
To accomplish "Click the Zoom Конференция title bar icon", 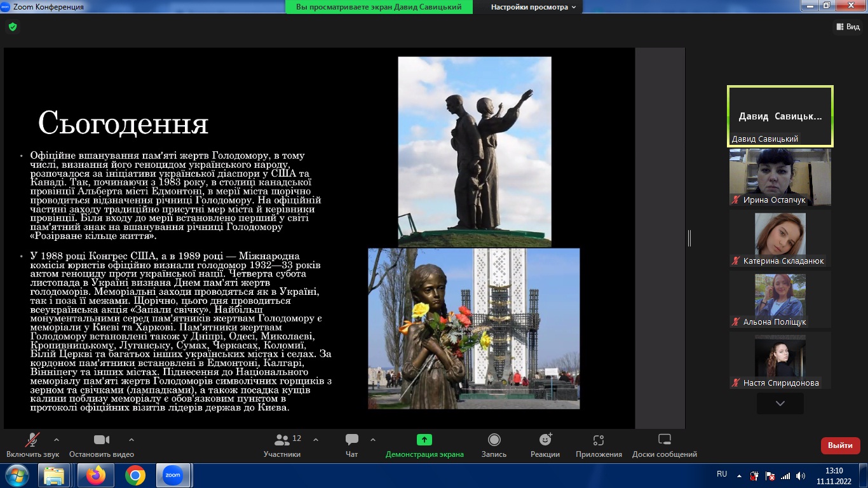I will click(6, 6).
